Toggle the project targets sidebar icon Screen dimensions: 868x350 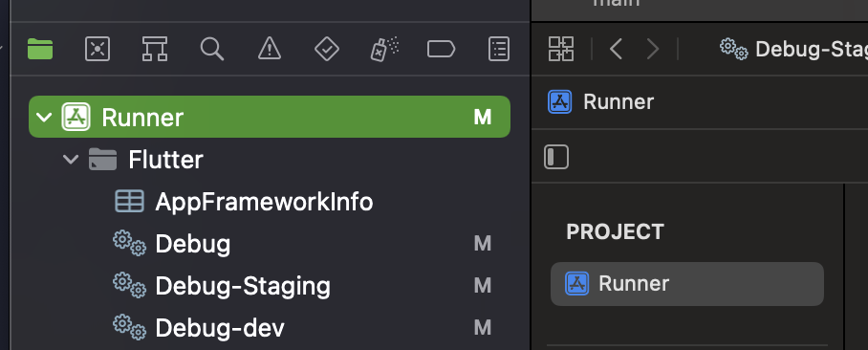556,157
